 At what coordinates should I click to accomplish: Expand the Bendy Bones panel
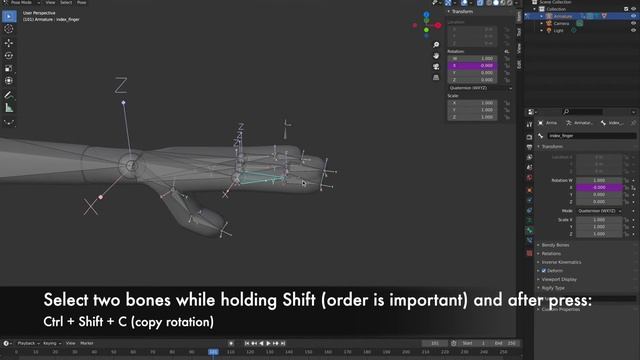(x=555, y=245)
